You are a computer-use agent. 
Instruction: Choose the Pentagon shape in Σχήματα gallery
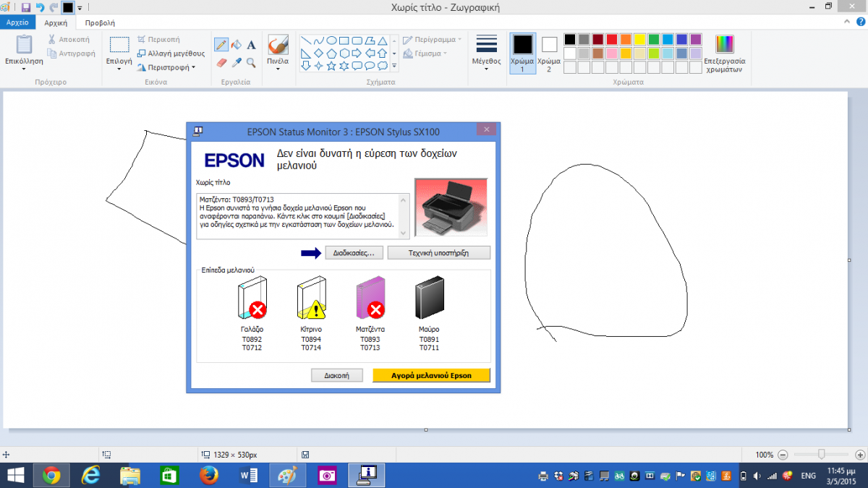pos(331,53)
